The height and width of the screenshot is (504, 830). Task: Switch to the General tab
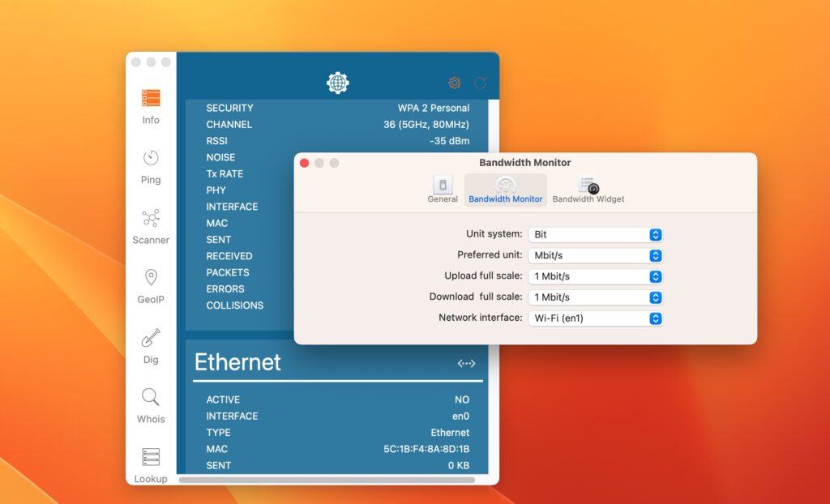[x=443, y=189]
